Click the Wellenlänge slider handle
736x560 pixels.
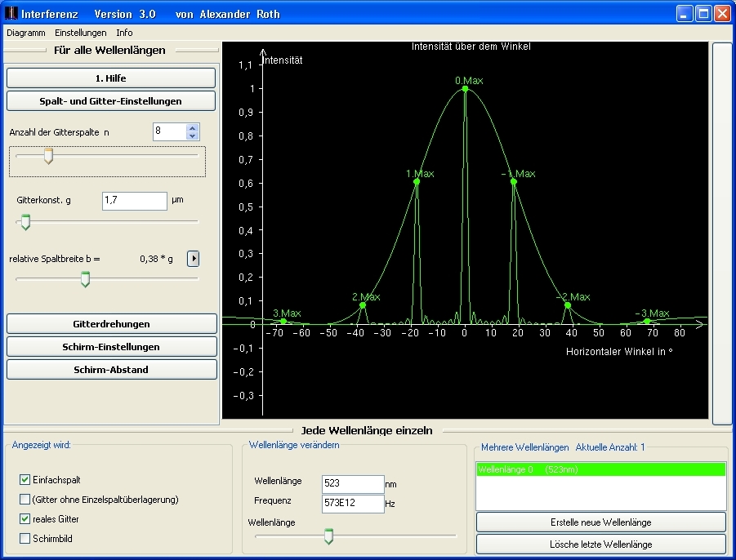[x=328, y=536]
